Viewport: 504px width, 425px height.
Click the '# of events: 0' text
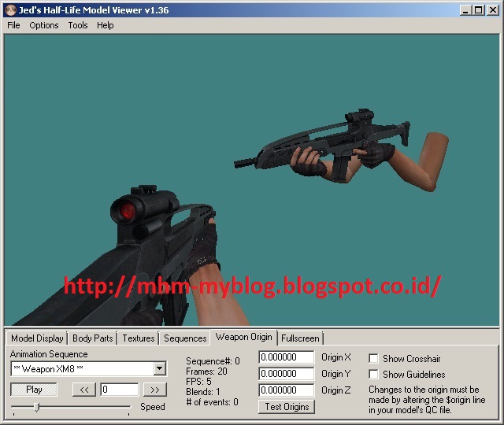coord(212,402)
